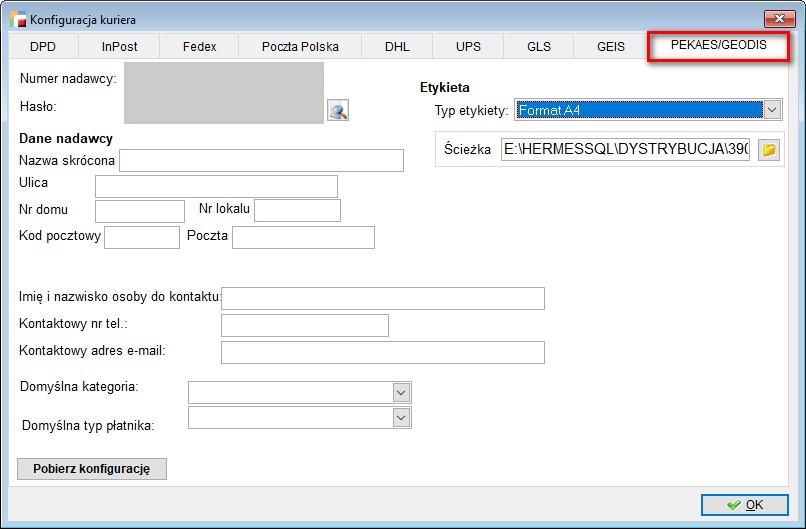Select the GLS tab

[x=539, y=46]
